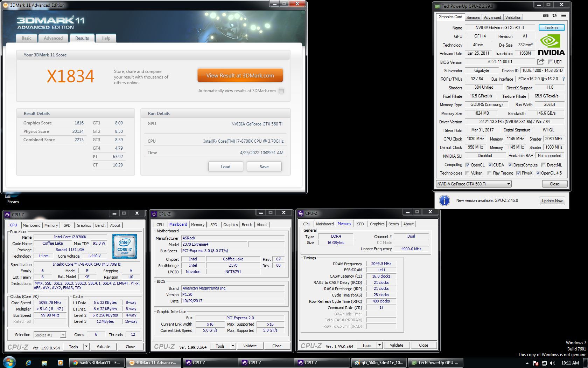The width and height of the screenshot is (588, 368).
Task: Click the GPU-Z refresh icon
Action: [554, 16]
